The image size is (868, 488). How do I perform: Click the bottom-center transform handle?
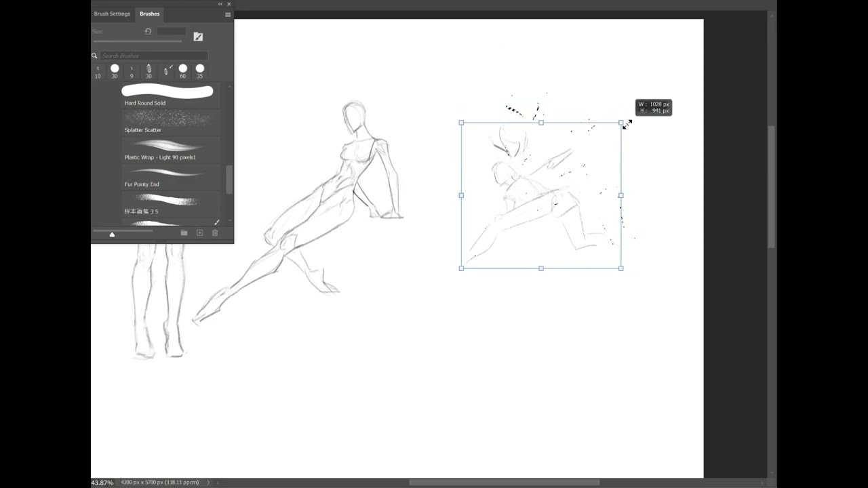541,268
